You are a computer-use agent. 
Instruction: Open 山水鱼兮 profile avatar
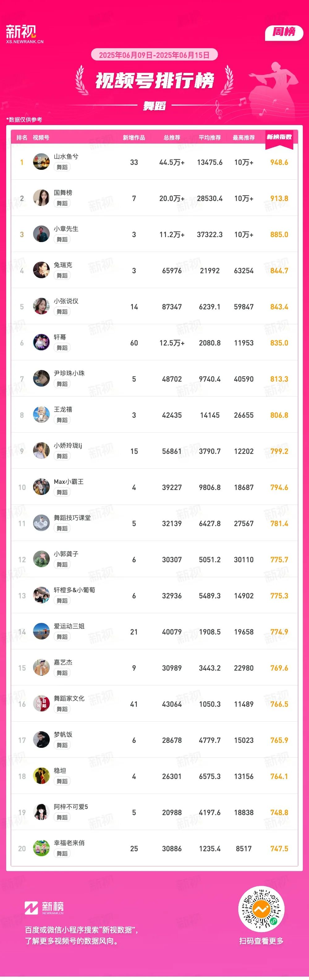(41, 162)
